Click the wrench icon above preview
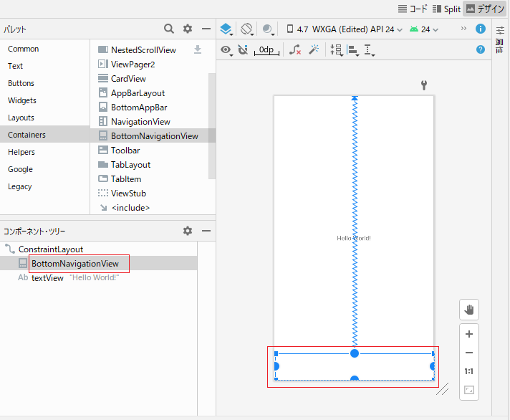510x420 pixels. tap(424, 85)
